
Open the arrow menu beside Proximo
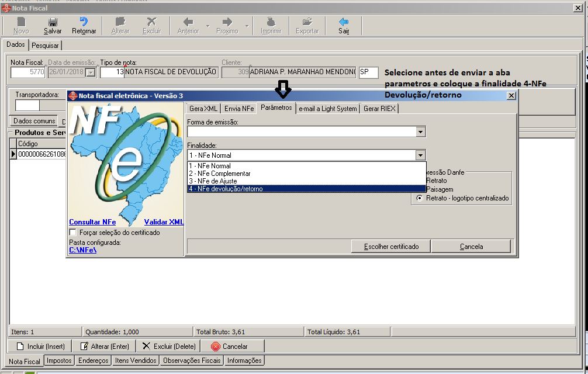click(x=247, y=26)
